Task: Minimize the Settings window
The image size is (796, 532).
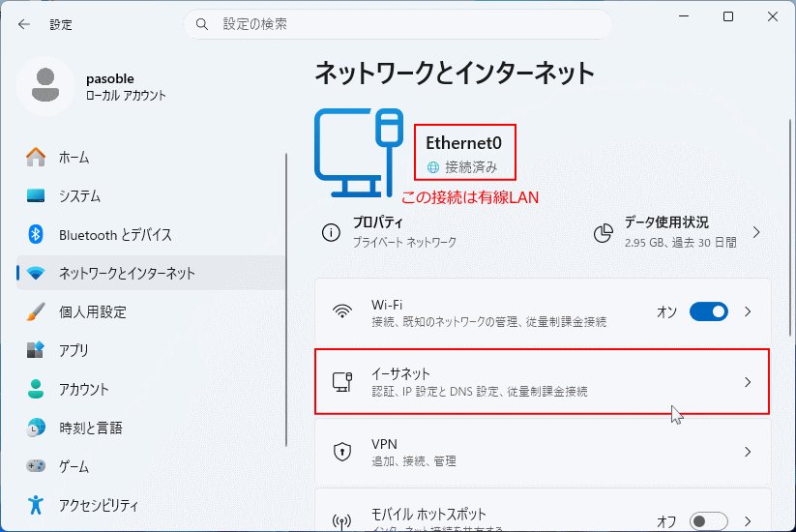Action: click(684, 16)
